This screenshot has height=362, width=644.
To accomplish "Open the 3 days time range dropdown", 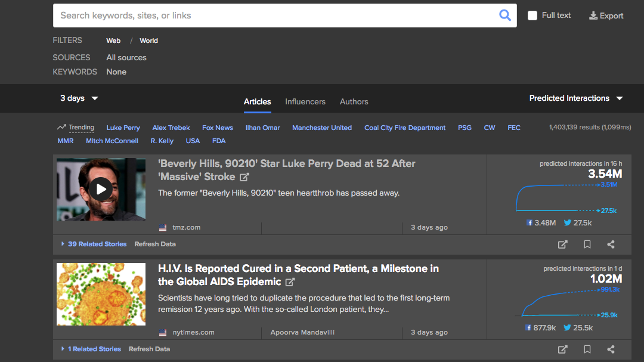I will point(78,98).
